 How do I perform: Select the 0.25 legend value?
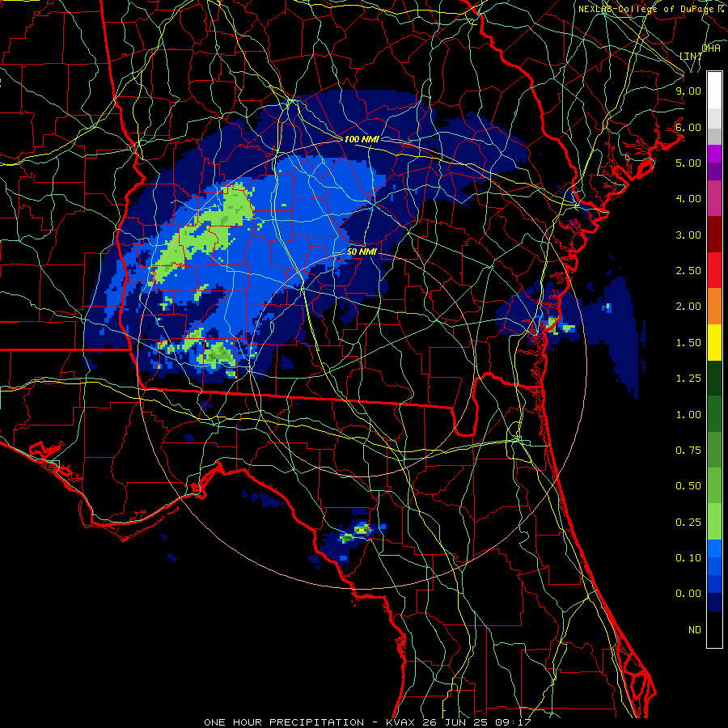coord(688,523)
